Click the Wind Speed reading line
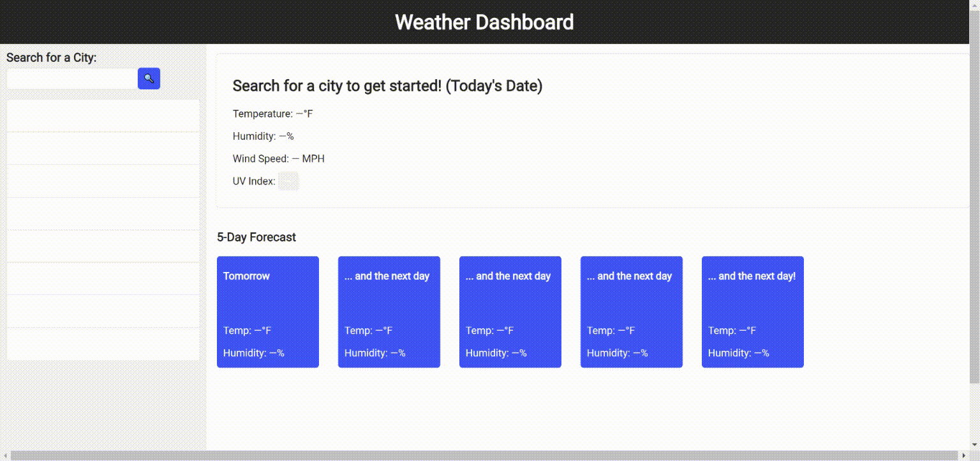Viewport: 980px width, 461px height. 278,158
